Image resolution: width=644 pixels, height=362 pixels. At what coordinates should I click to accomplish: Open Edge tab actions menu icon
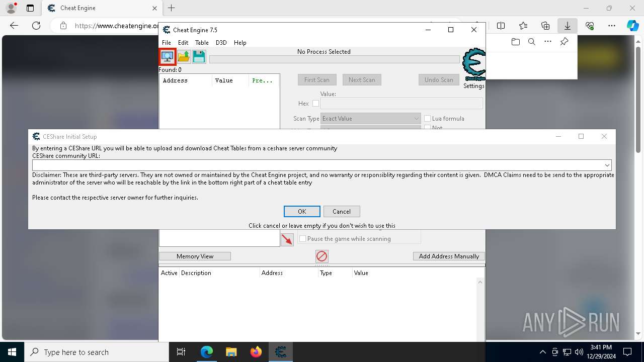coord(30,8)
